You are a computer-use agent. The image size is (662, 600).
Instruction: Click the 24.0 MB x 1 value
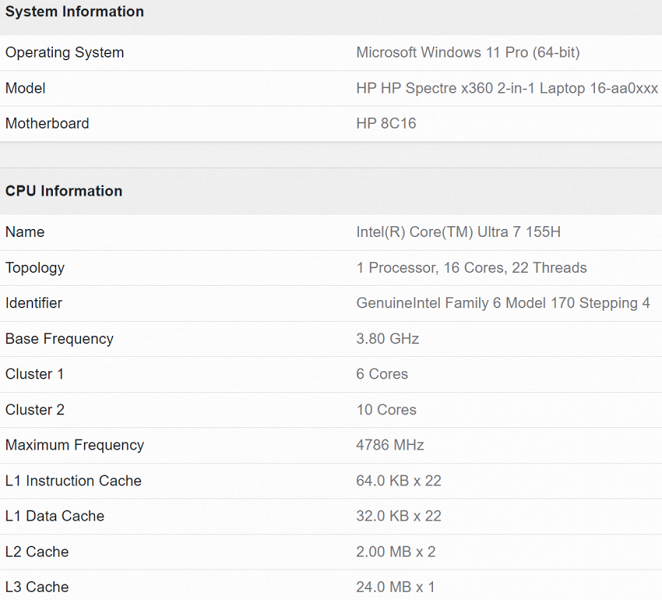coord(395,587)
